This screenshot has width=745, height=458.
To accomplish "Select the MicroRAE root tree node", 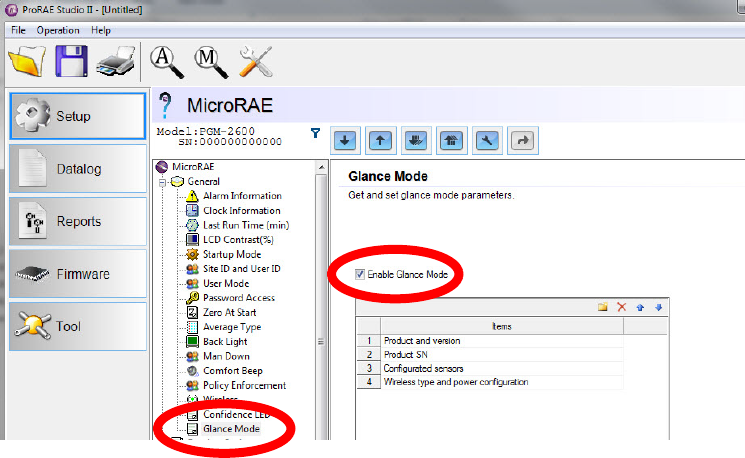I will click(x=193, y=167).
